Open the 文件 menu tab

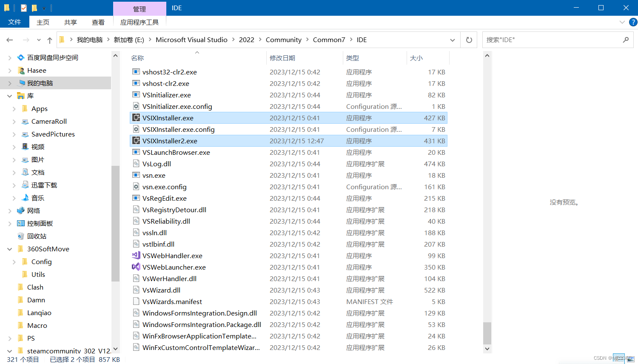(14, 22)
